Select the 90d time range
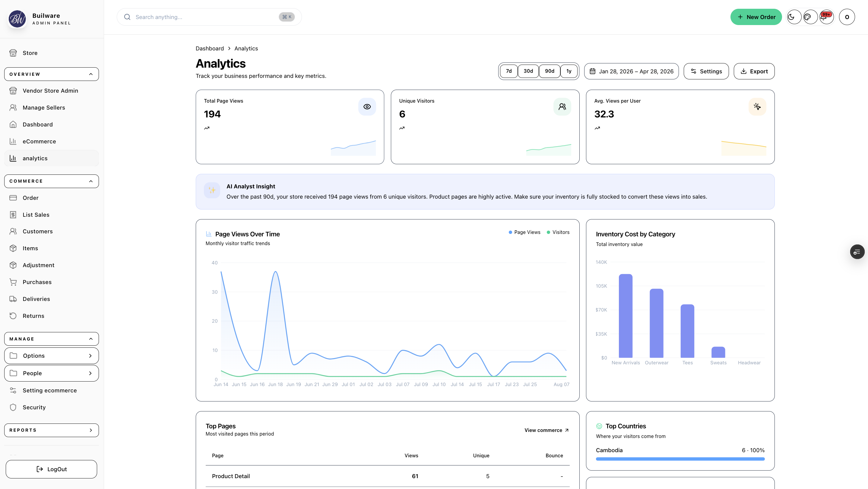Image resolution: width=868 pixels, height=489 pixels. click(550, 71)
